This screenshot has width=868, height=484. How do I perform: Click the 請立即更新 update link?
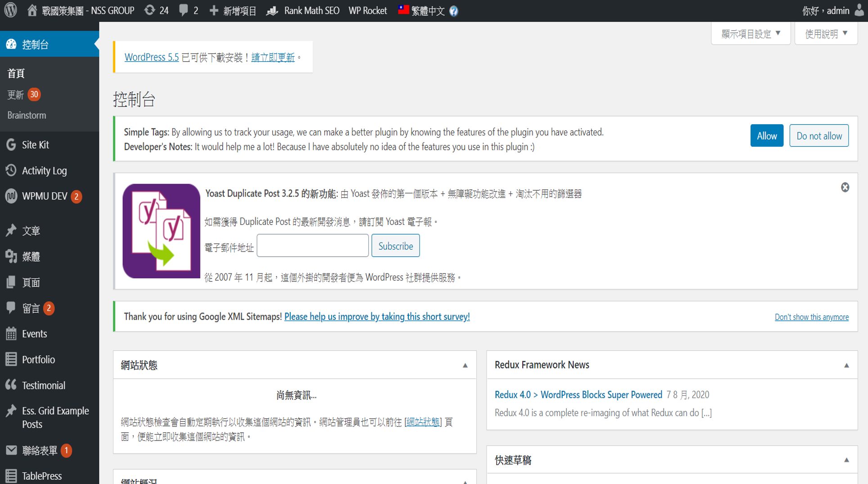(273, 57)
